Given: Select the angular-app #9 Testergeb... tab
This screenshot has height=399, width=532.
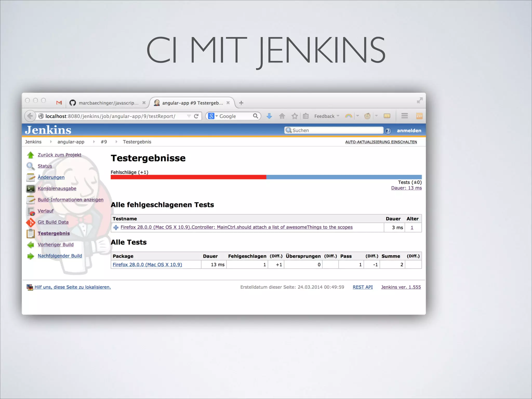Looking at the screenshot, I should pyautogui.click(x=192, y=103).
